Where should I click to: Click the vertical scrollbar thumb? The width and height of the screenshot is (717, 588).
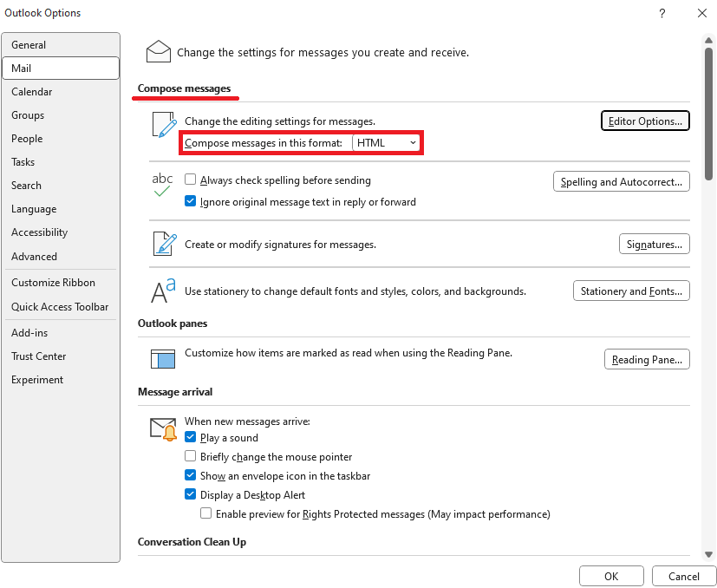[708, 114]
